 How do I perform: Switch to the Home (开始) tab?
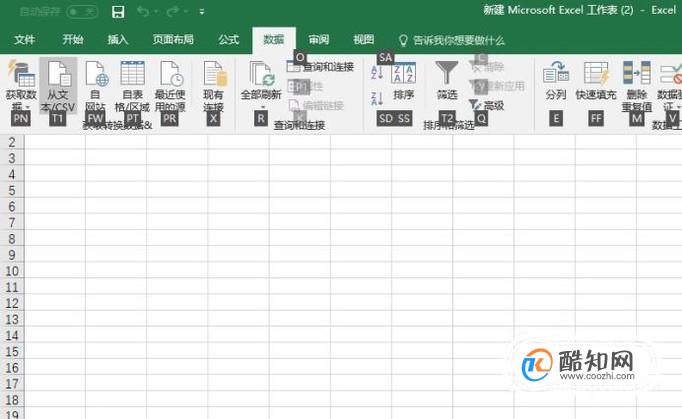click(x=73, y=40)
